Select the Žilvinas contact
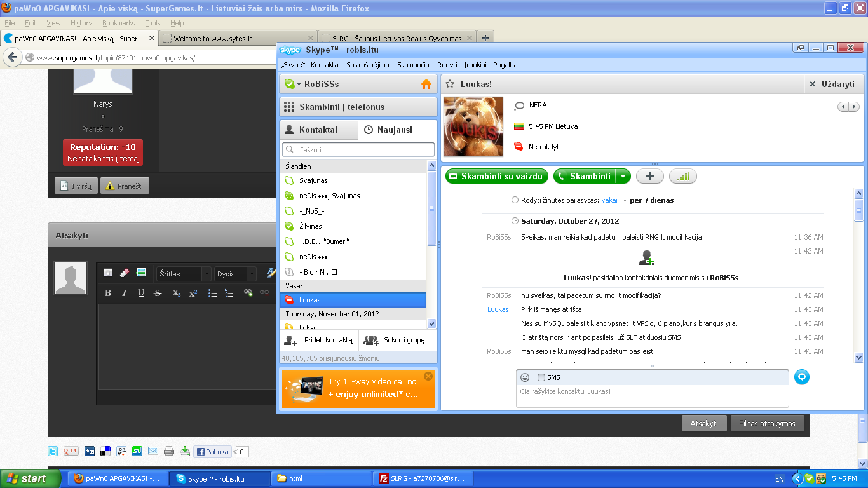 (x=353, y=226)
